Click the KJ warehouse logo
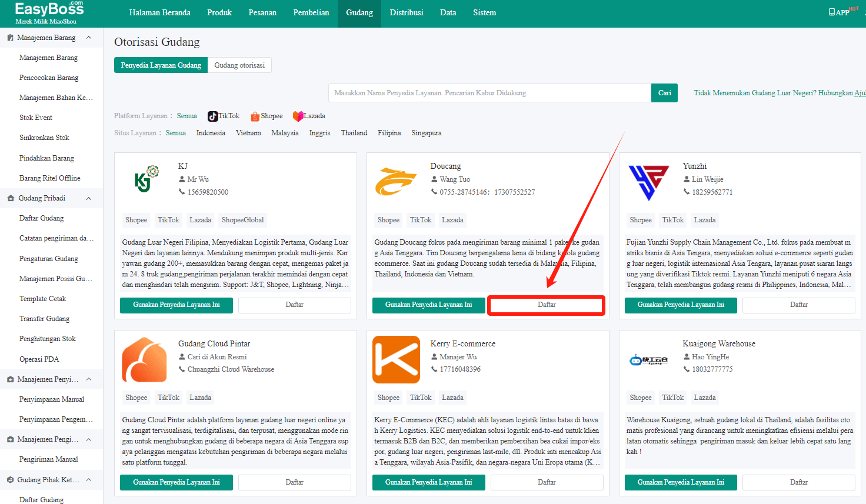The image size is (866, 504). (146, 179)
